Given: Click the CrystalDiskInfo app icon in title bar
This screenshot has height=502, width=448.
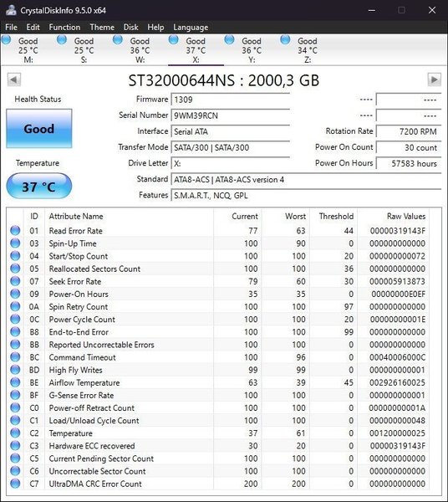Looking at the screenshot, I should tap(11, 10).
